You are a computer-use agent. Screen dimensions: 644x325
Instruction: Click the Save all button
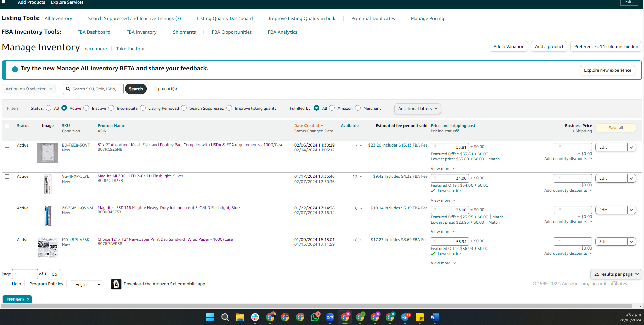(x=616, y=128)
